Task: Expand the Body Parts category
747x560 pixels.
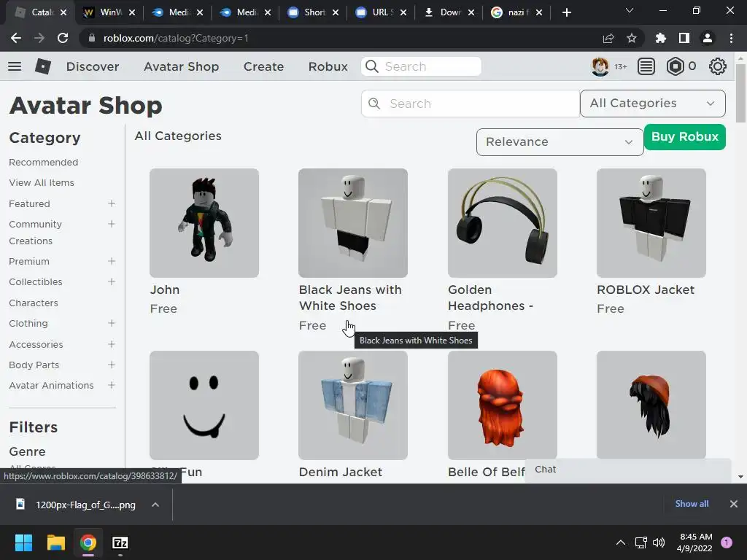Action: click(x=112, y=365)
